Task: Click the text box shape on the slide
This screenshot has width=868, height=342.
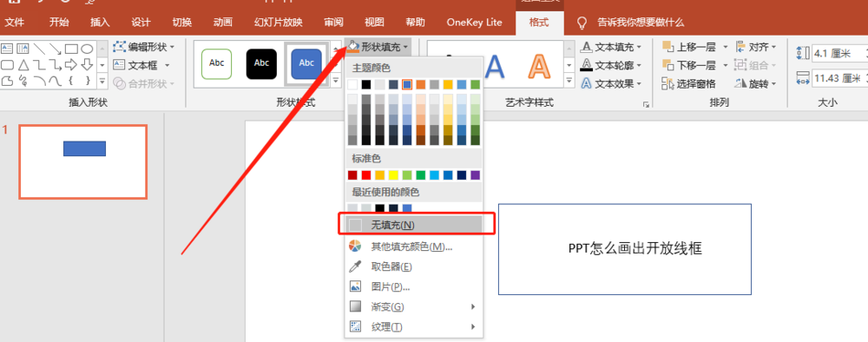Action: coord(624,249)
